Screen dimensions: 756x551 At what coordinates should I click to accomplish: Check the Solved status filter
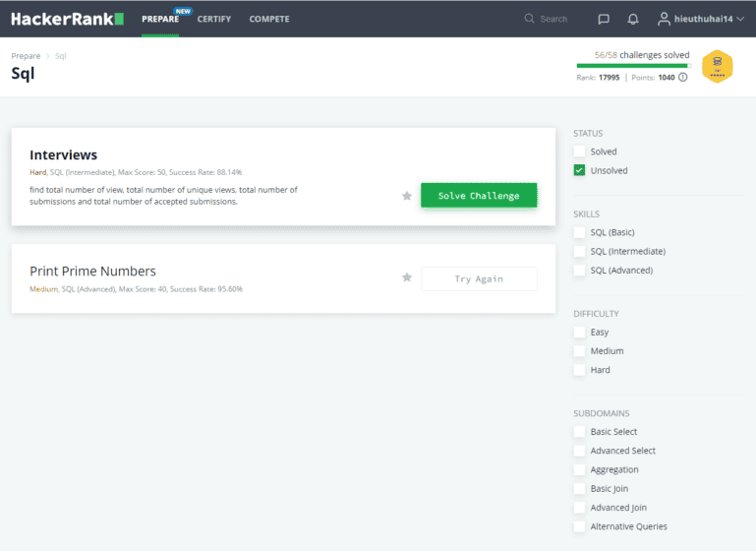(x=580, y=152)
